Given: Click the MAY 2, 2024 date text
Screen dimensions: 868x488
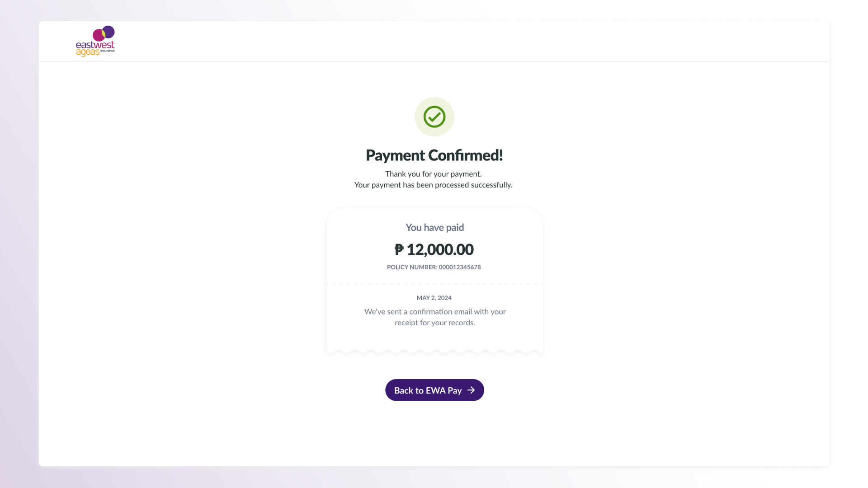Looking at the screenshot, I should (434, 298).
